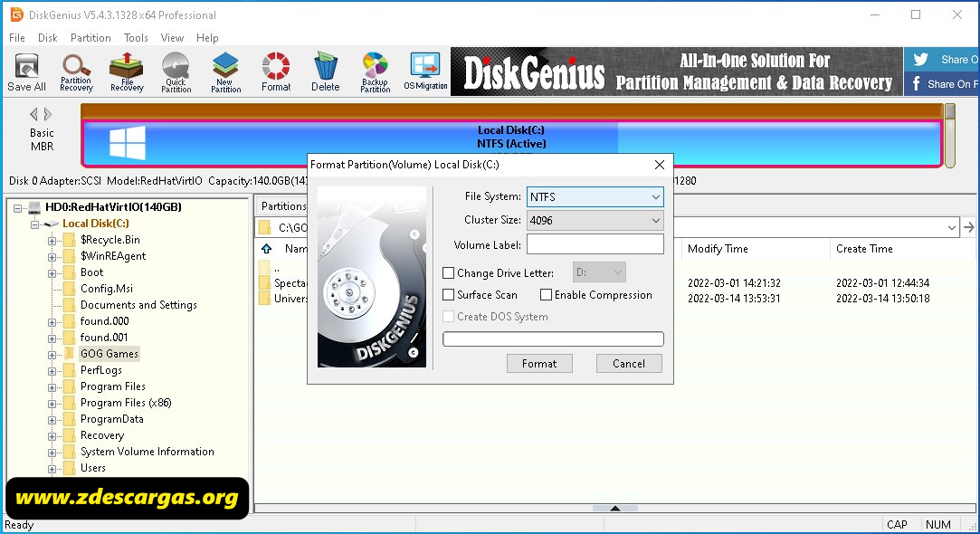Click the Program Files folder icon

(x=70, y=386)
